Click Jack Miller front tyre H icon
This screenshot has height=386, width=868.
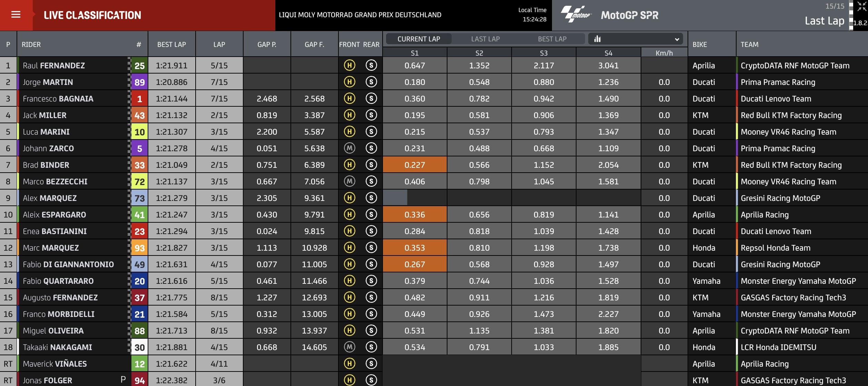349,115
